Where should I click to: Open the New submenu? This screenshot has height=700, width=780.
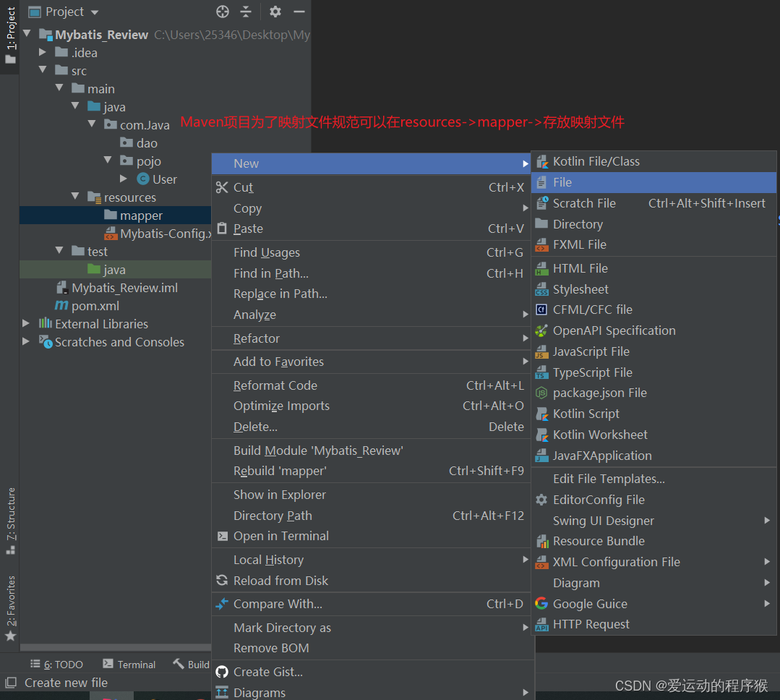coord(372,163)
